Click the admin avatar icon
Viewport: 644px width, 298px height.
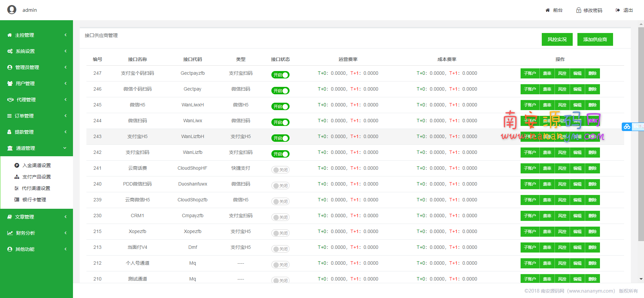pos(12,10)
